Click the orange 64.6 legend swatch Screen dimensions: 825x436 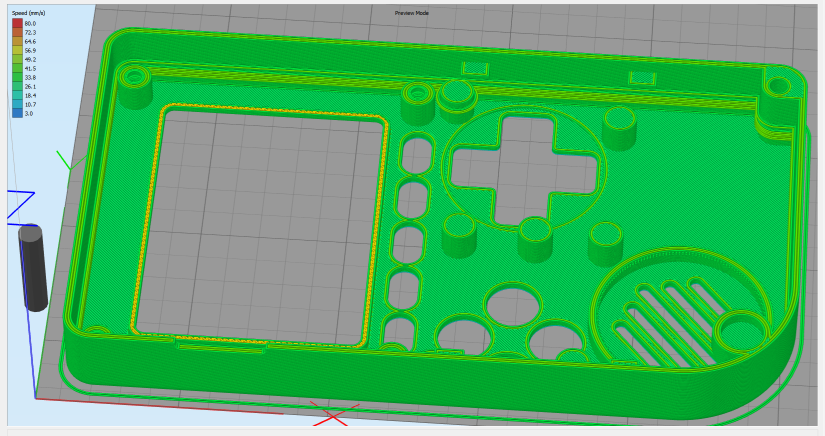17,42
